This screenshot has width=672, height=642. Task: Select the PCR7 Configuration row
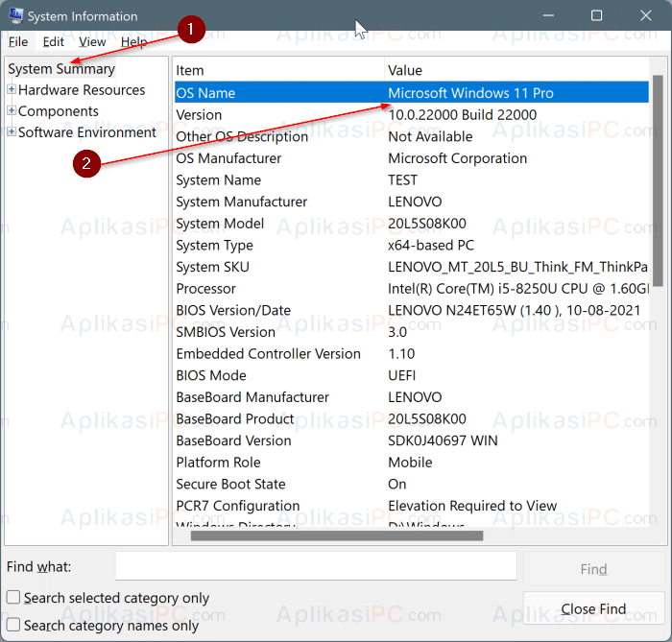click(x=412, y=506)
